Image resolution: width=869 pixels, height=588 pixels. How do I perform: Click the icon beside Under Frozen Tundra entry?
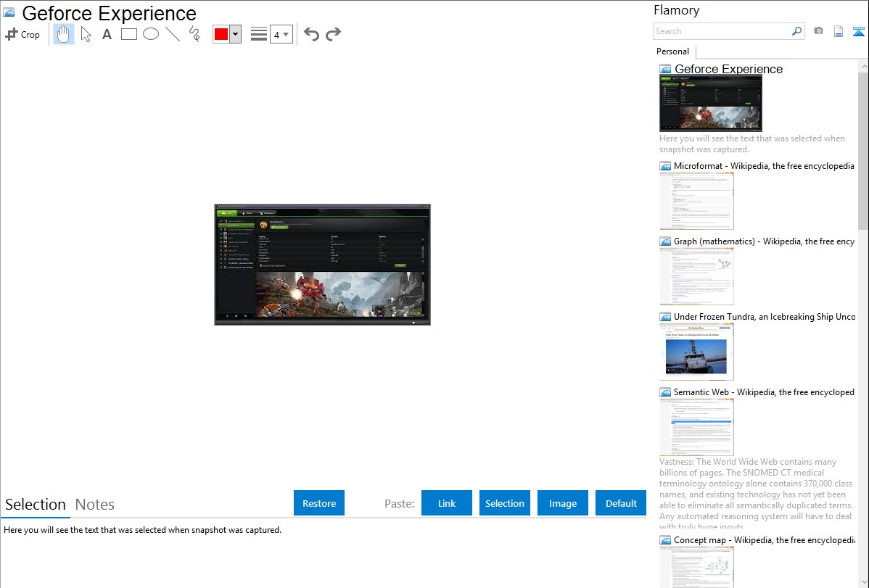tap(665, 317)
